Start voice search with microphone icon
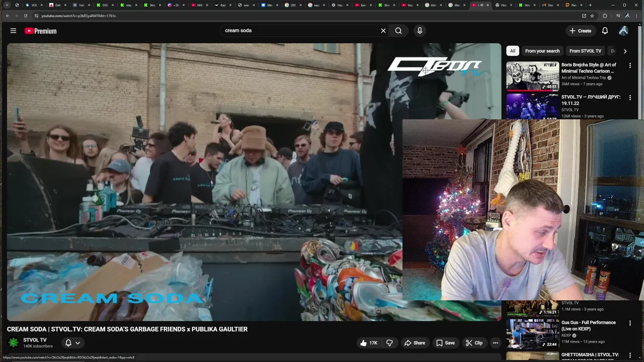 [x=420, y=31]
